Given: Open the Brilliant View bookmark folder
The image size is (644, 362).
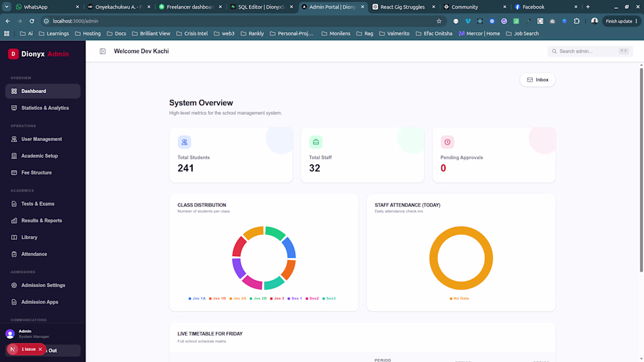Looking at the screenshot, I should tap(151, 34).
